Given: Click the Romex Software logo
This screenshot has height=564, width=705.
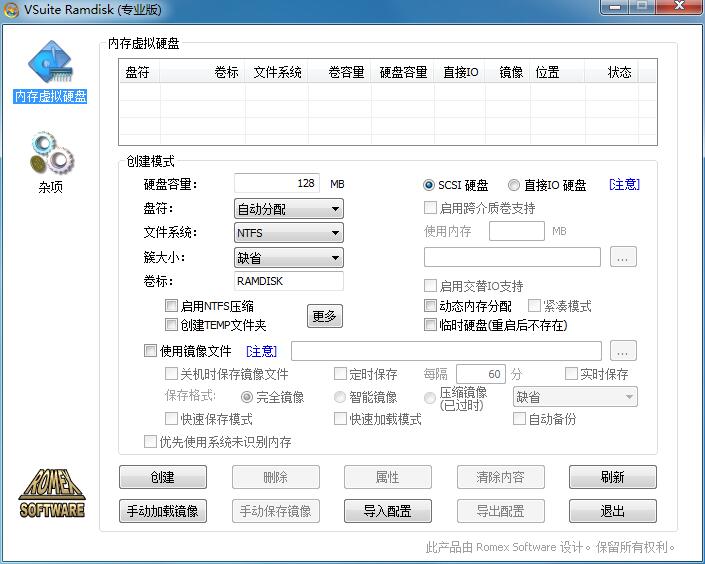Looking at the screenshot, I should point(52,492).
